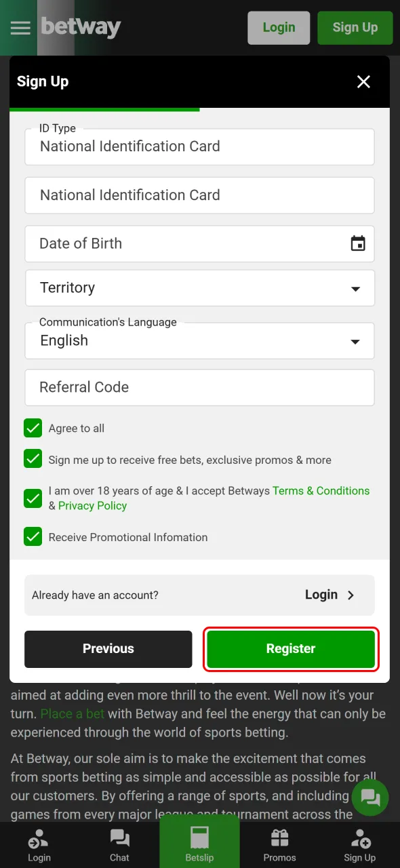Open the Communication's Language dropdown
The image size is (400, 868).
click(355, 342)
